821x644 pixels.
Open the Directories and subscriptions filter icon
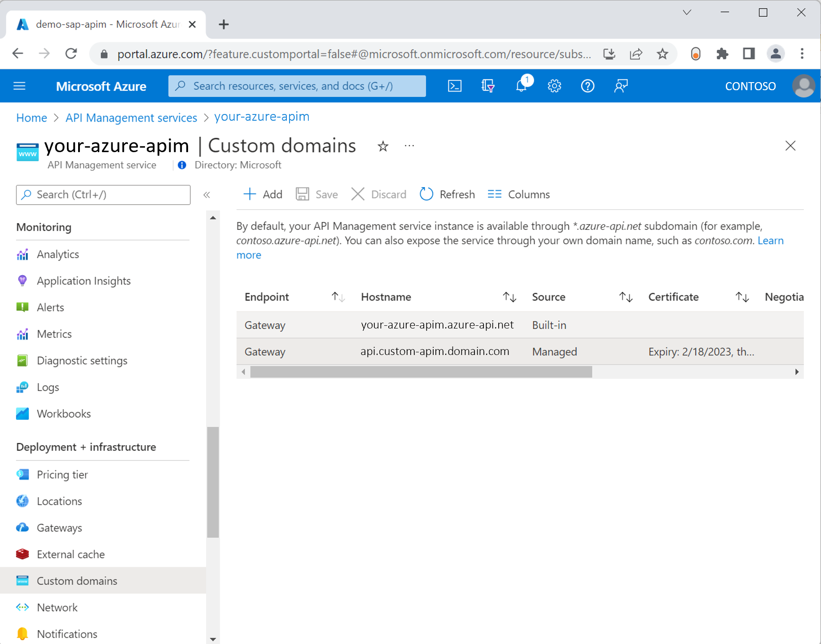[x=488, y=86]
